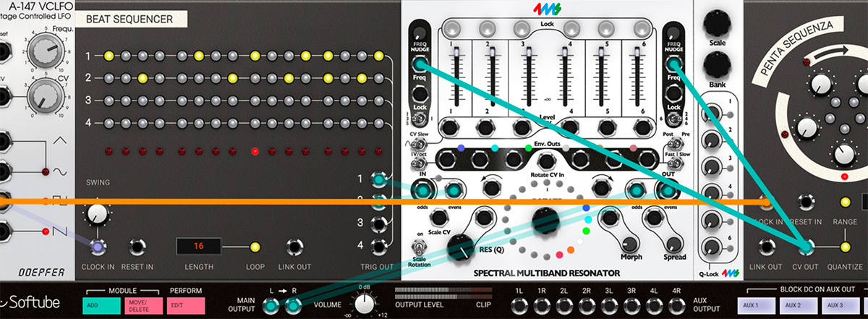Image resolution: width=868 pixels, height=319 pixels.
Task: Click the Q-Lock jack 1
Action: (x=713, y=112)
